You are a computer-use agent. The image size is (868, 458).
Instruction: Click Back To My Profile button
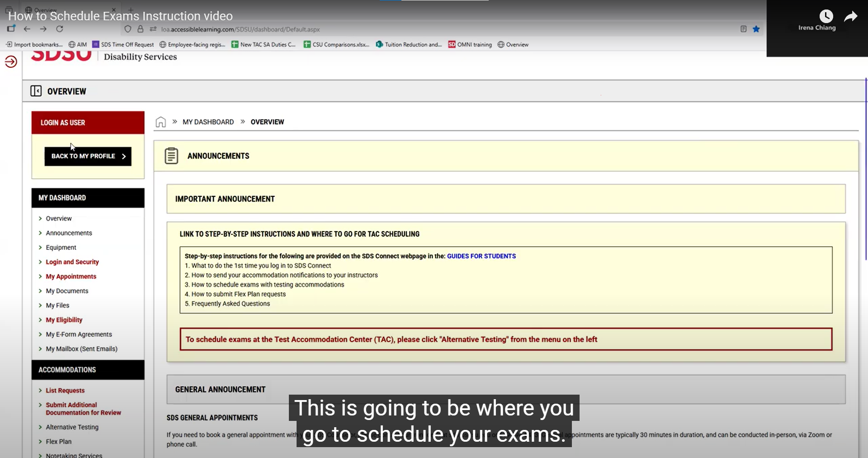point(88,156)
